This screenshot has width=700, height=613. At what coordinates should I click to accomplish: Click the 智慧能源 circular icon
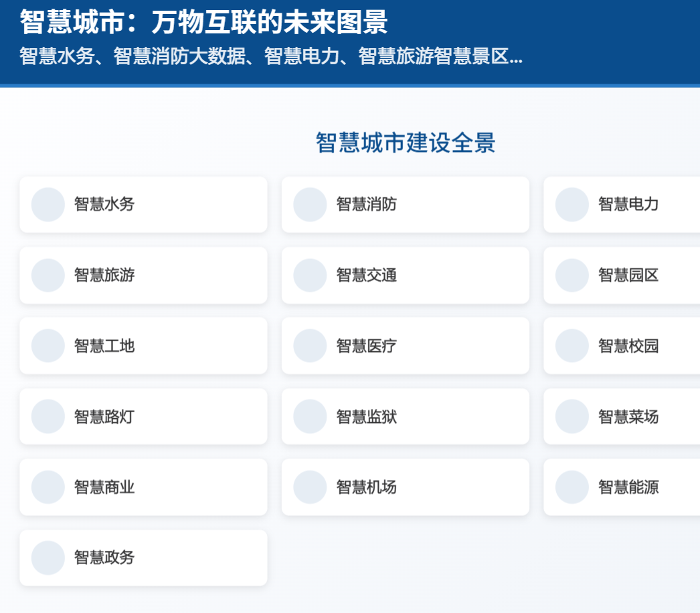pos(572,487)
